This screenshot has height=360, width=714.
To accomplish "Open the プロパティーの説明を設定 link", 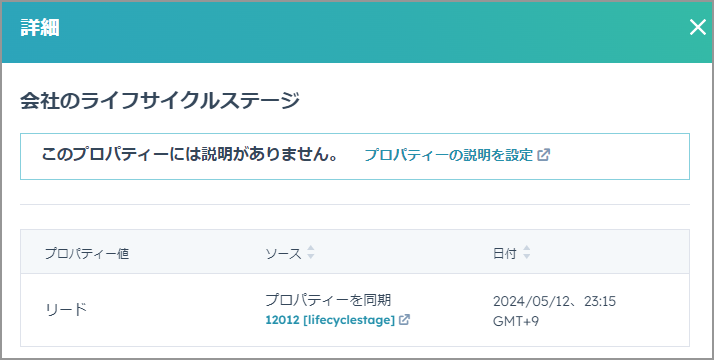I will pyautogui.click(x=449, y=155).
